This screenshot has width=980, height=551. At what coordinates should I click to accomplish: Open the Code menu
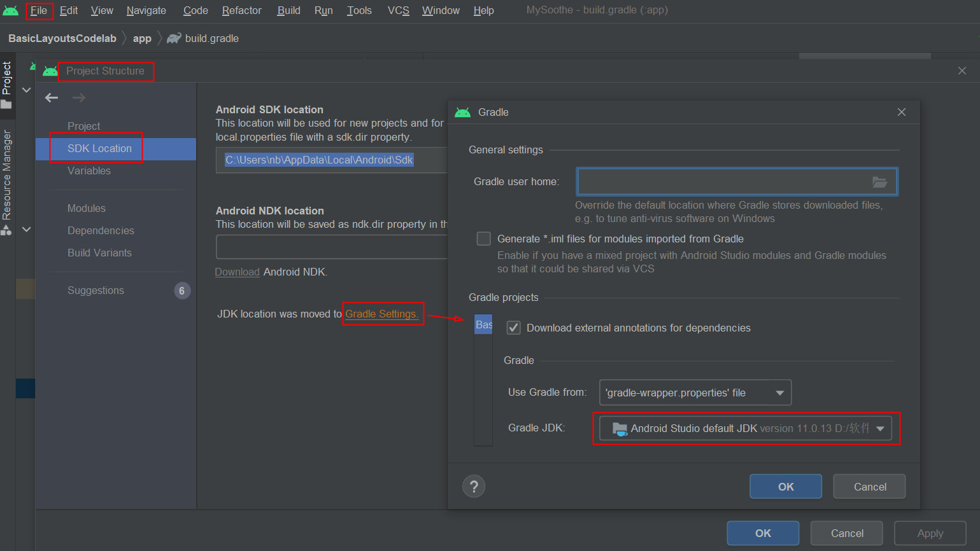195,11
